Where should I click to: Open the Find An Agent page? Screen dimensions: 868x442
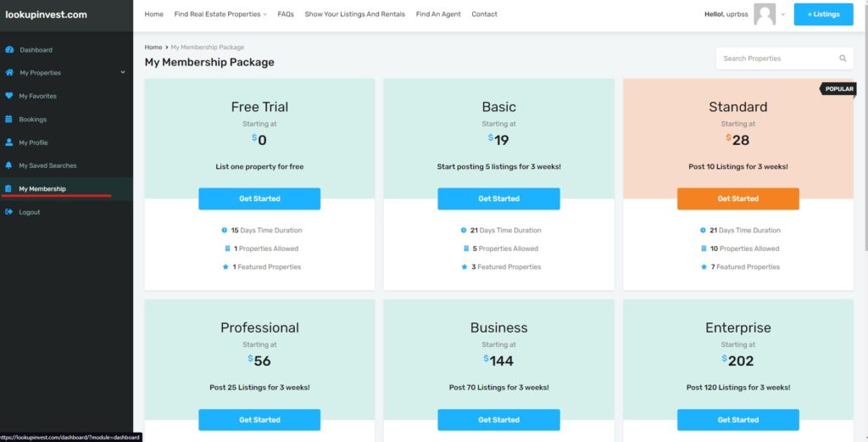438,14
